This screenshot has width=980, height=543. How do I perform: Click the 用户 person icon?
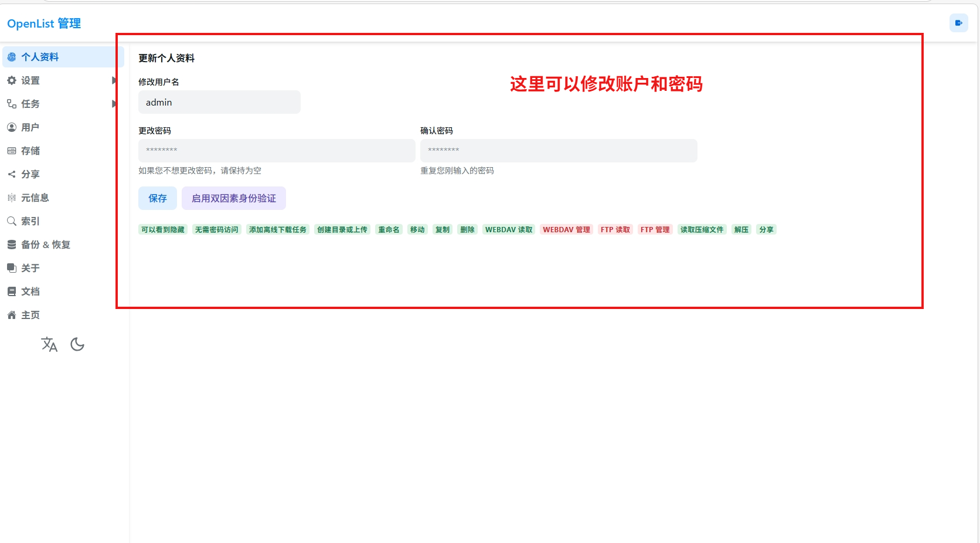(x=12, y=127)
